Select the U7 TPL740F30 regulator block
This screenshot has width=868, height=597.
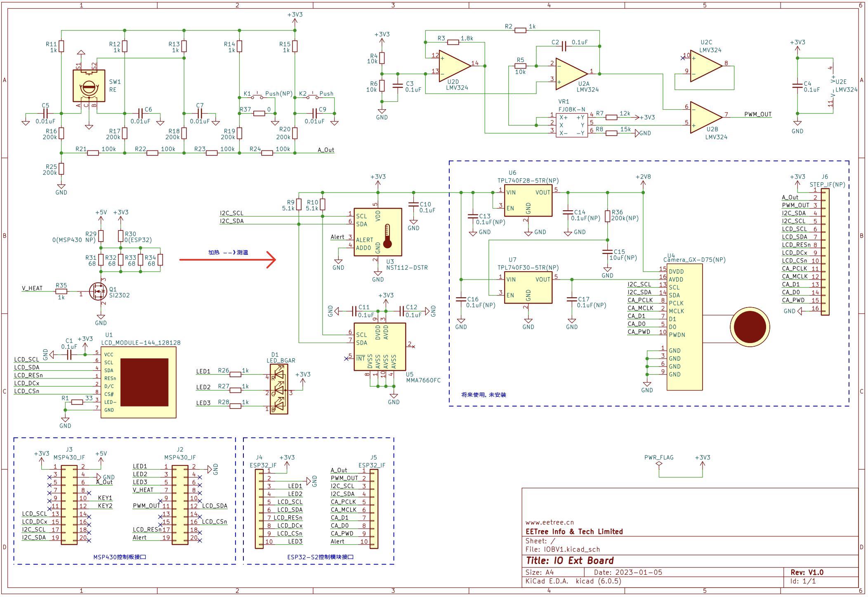point(528,287)
